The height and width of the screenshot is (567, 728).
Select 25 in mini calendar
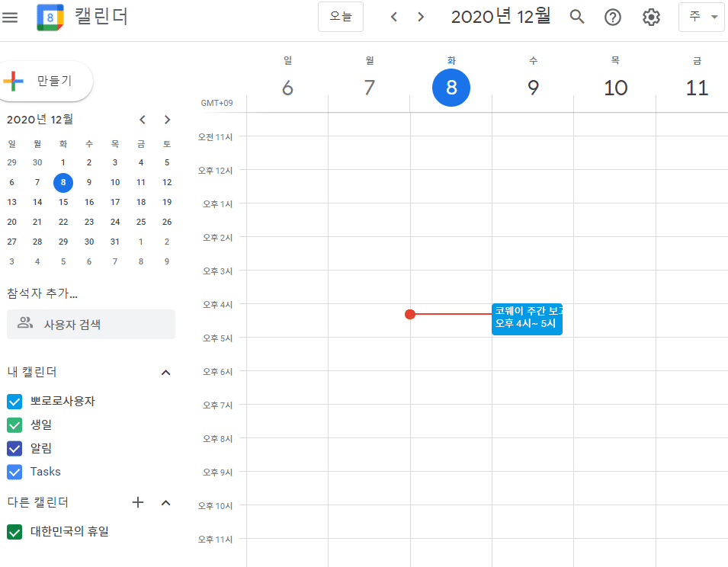click(x=141, y=223)
